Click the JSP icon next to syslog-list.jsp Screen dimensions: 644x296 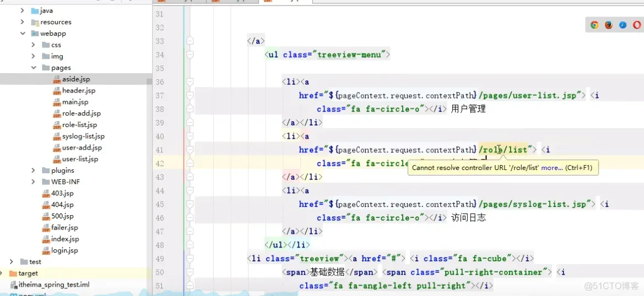click(x=57, y=137)
